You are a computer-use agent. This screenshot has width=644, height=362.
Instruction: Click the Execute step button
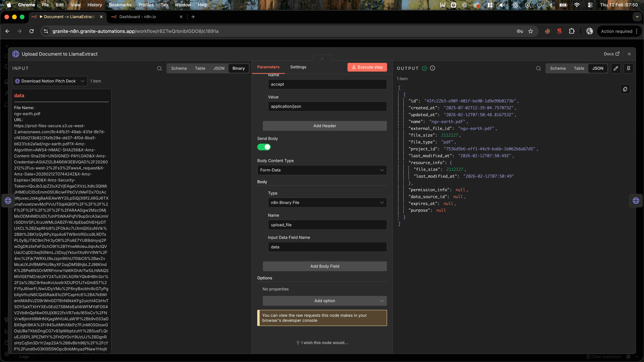[x=367, y=67]
